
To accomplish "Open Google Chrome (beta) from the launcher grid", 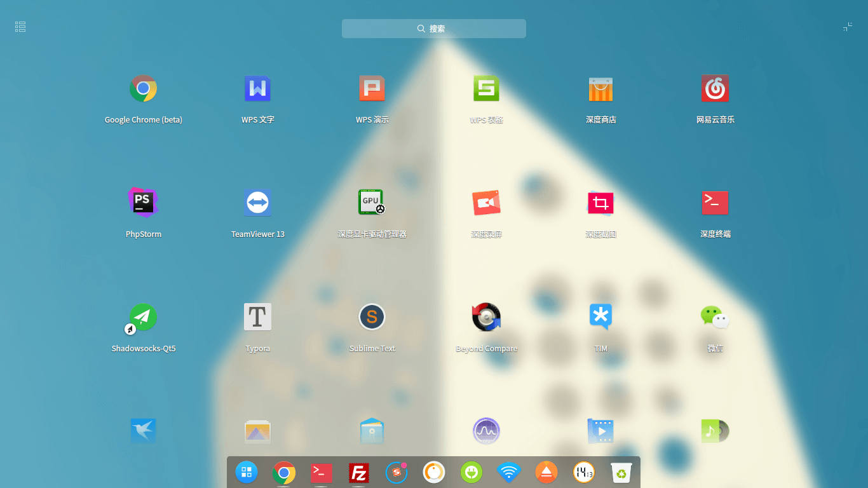I will point(144,89).
